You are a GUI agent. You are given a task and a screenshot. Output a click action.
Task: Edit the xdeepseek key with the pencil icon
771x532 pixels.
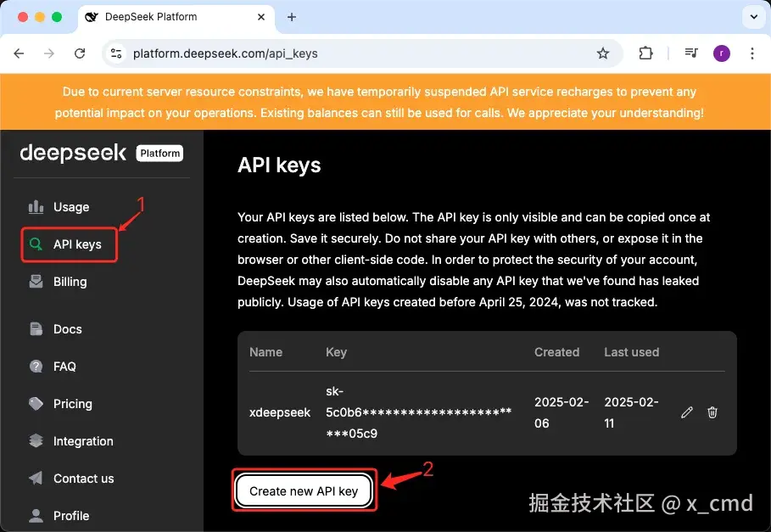click(686, 412)
